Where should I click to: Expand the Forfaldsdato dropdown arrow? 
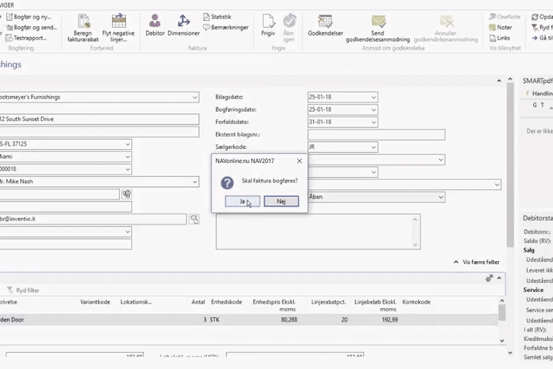coord(373,122)
